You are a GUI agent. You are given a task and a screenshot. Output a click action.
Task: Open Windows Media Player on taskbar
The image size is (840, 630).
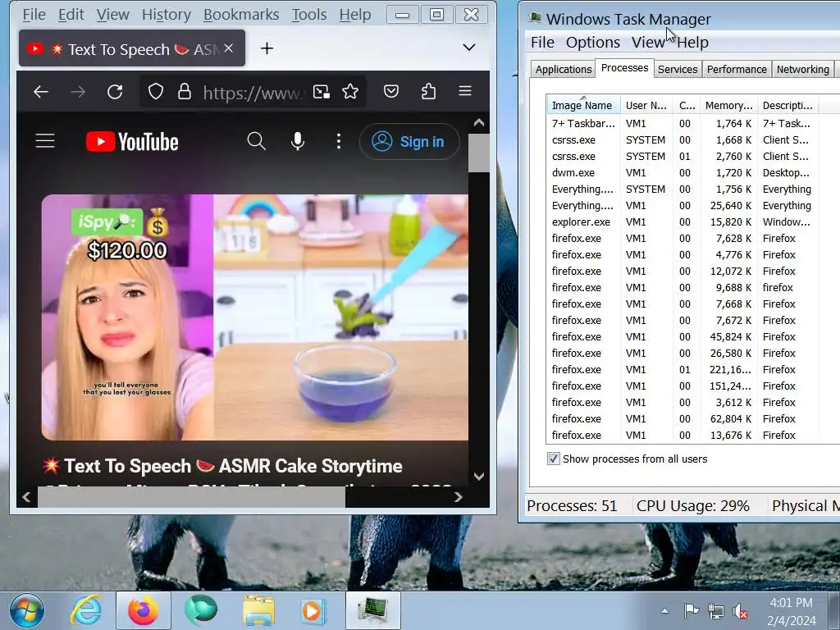313,610
